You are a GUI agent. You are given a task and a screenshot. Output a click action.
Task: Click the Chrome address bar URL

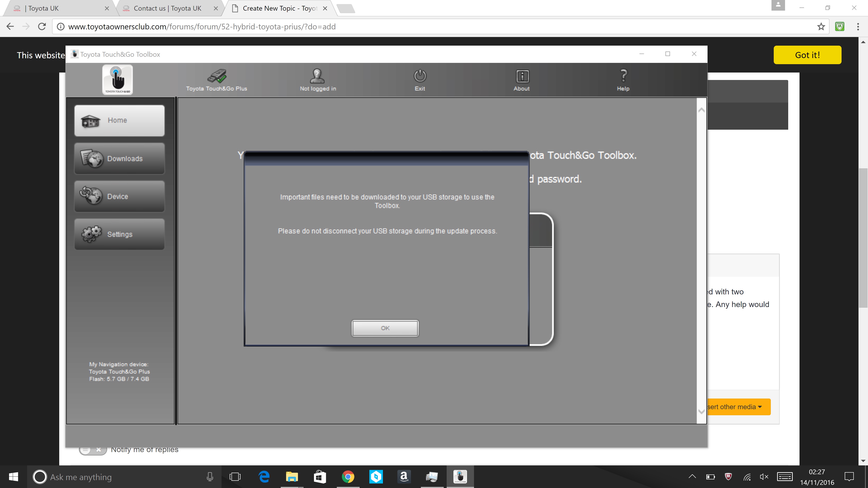[202, 27]
